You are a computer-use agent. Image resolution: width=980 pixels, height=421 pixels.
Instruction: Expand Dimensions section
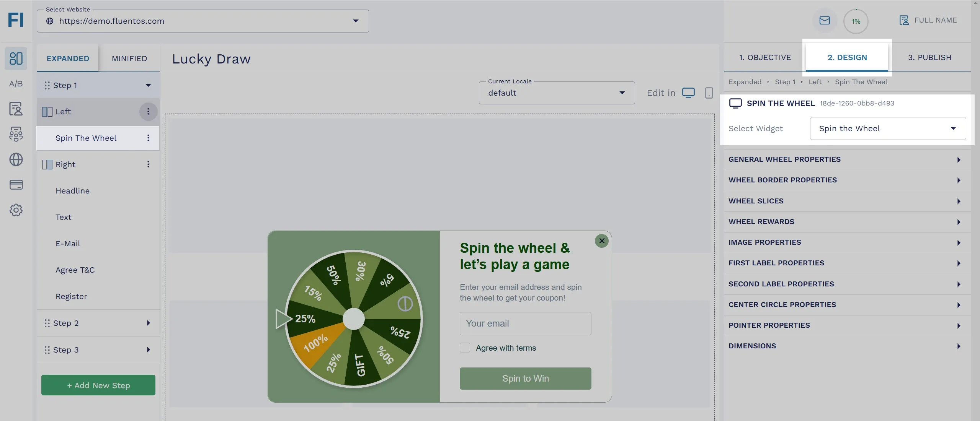[847, 346]
